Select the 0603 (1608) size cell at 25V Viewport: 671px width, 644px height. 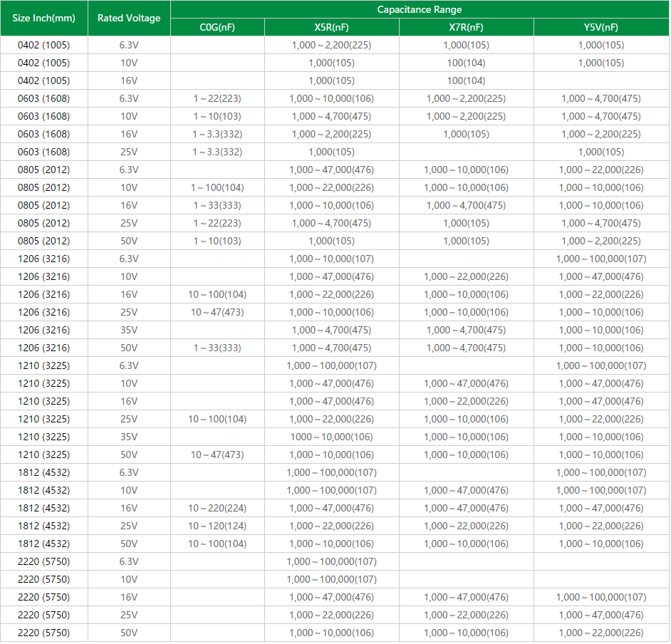43,152
